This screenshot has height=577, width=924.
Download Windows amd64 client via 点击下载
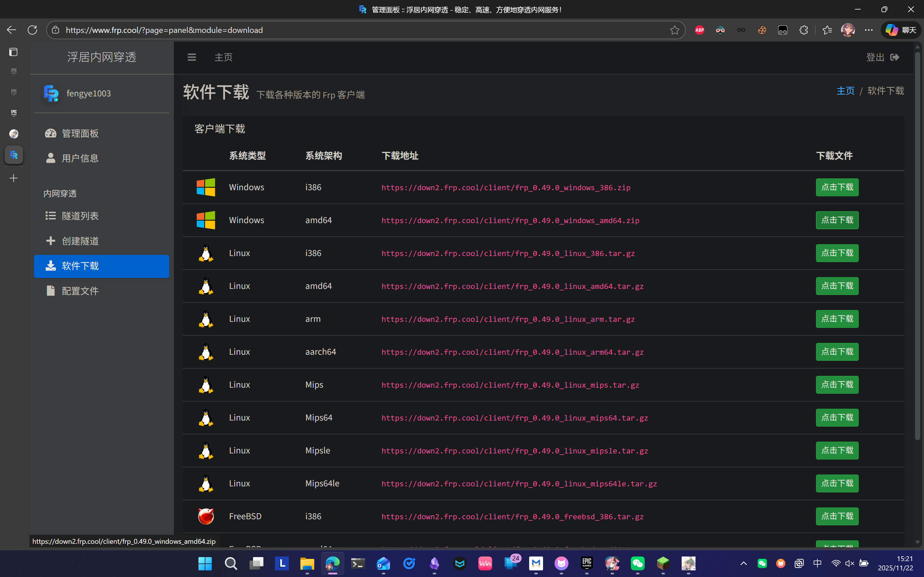tap(837, 220)
